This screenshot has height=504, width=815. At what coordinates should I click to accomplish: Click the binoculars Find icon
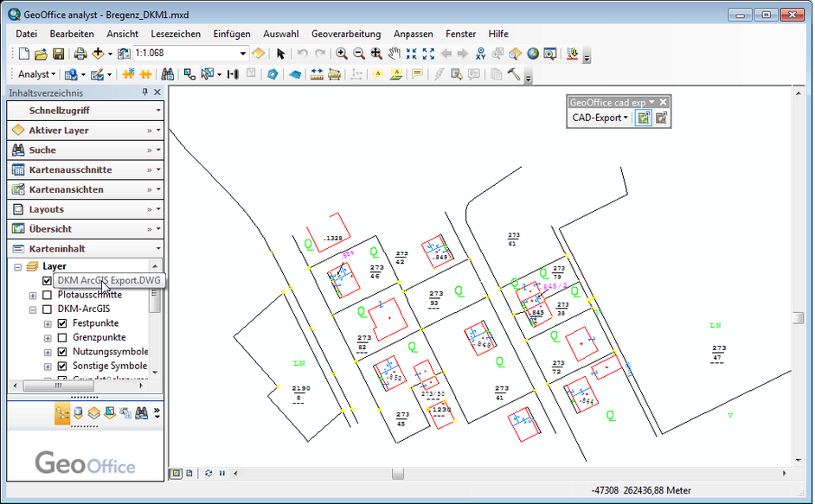(168, 74)
